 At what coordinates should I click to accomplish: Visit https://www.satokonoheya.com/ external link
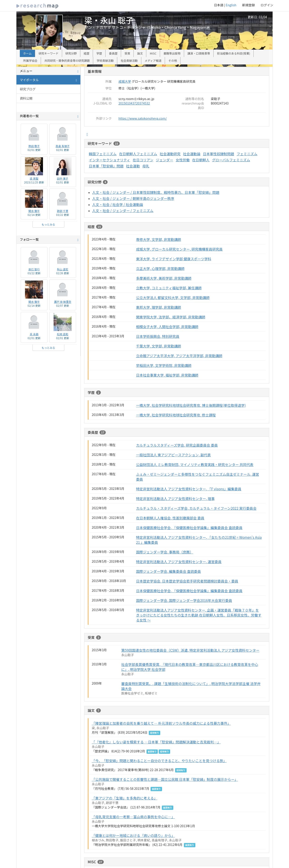click(x=142, y=119)
